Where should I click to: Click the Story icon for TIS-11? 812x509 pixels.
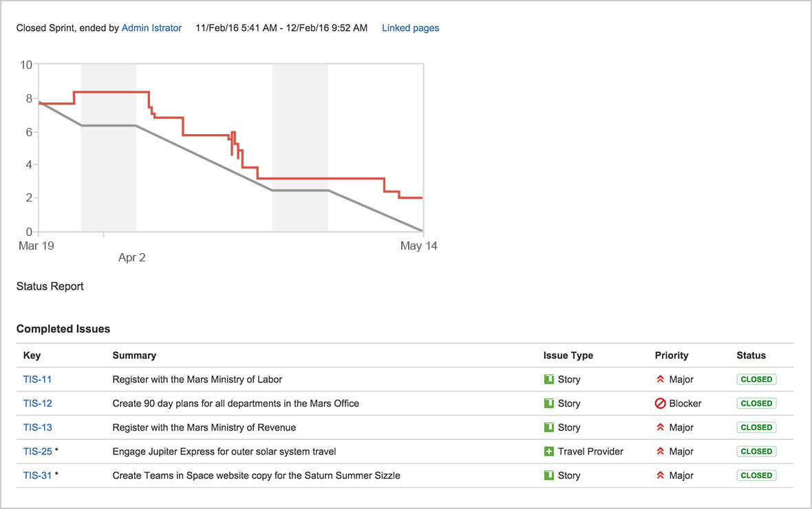(x=549, y=379)
